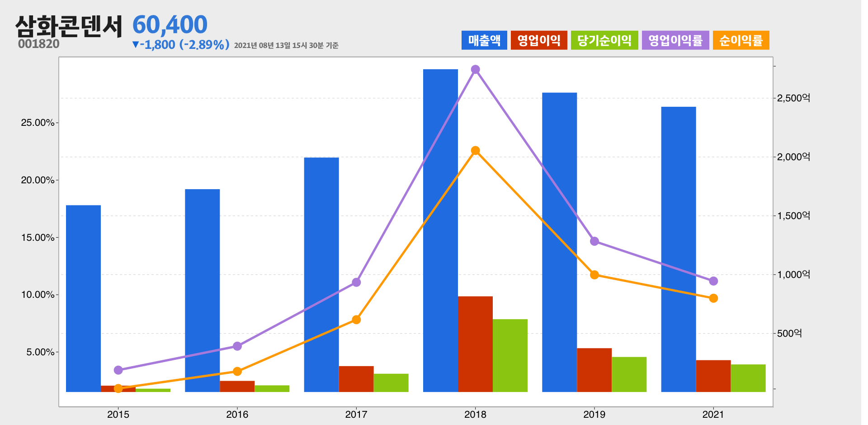Click the 10.00% left axis label

[38, 295]
